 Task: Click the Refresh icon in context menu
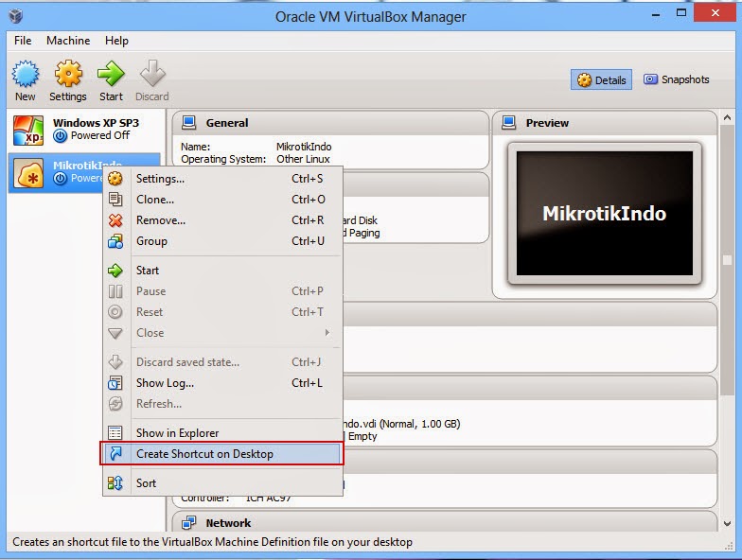click(x=115, y=404)
